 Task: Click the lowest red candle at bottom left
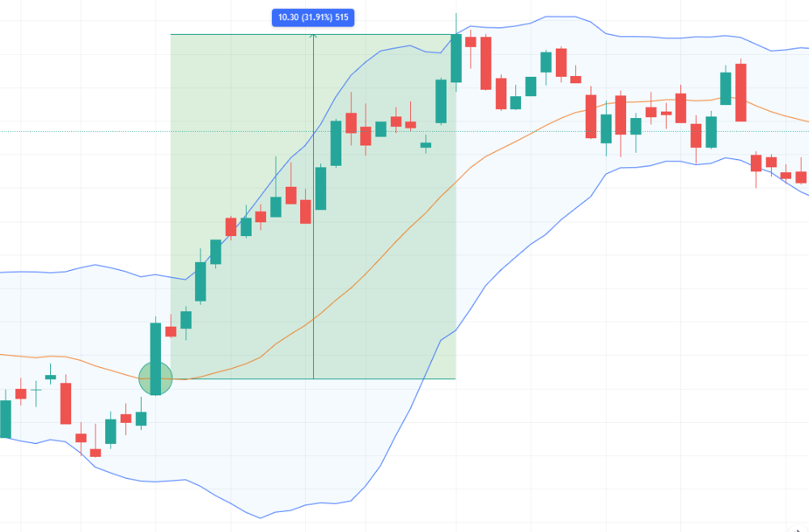(95, 453)
